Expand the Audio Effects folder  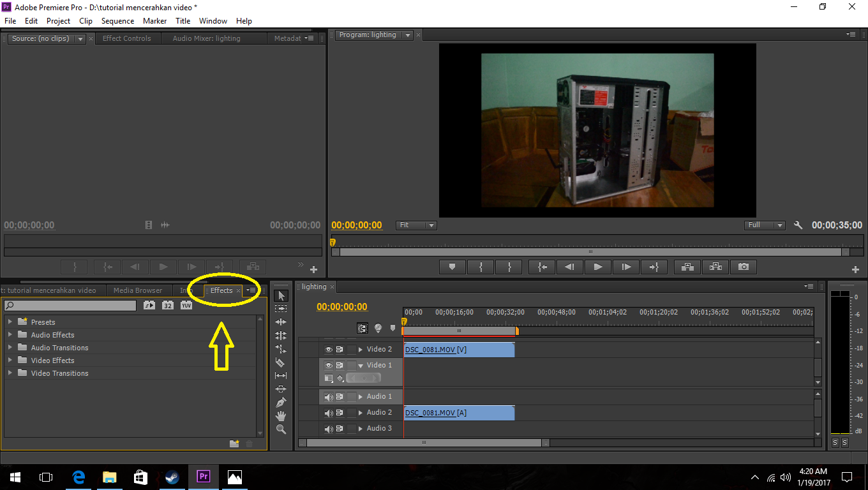point(10,334)
